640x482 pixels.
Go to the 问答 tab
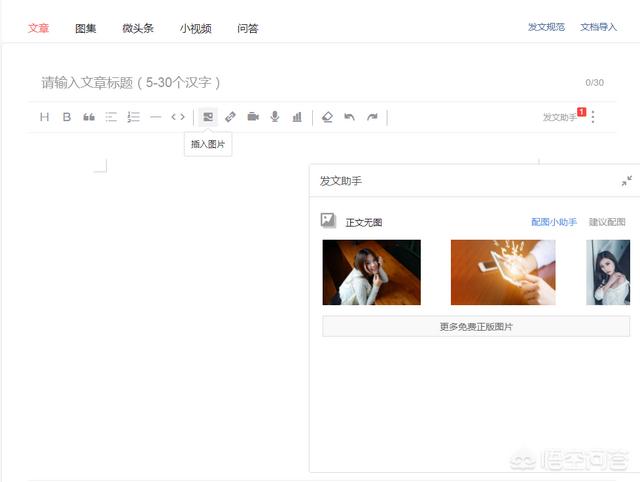[248, 28]
